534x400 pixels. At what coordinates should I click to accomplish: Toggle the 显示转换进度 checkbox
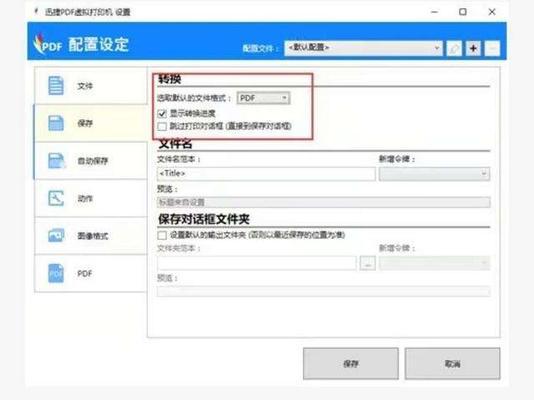(x=162, y=113)
